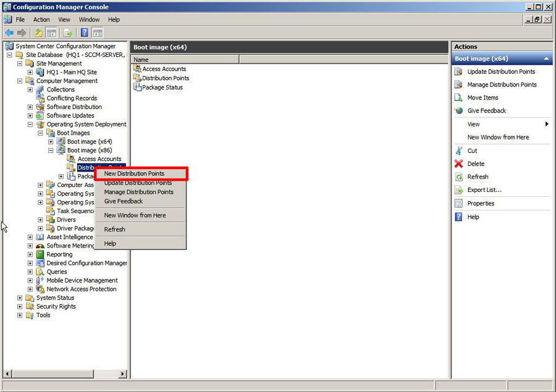
Task: Expand the Boot image (x64) node
Action: (51, 142)
